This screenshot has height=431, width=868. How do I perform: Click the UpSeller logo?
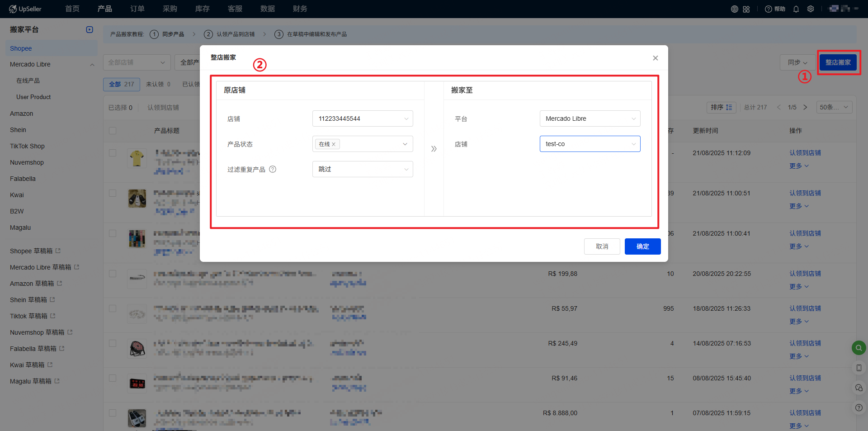pos(25,9)
